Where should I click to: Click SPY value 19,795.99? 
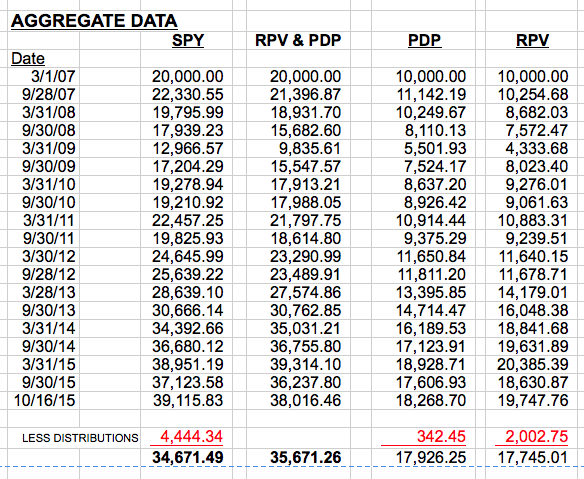point(188,112)
